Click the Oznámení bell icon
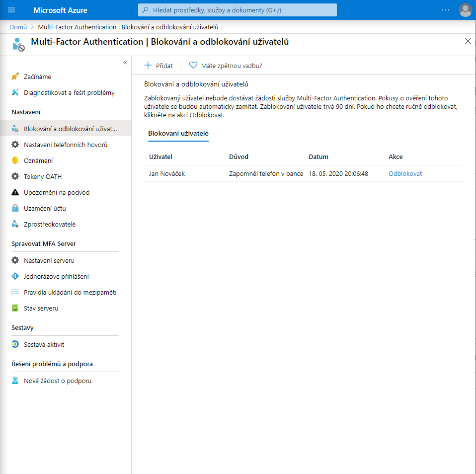 click(15, 160)
